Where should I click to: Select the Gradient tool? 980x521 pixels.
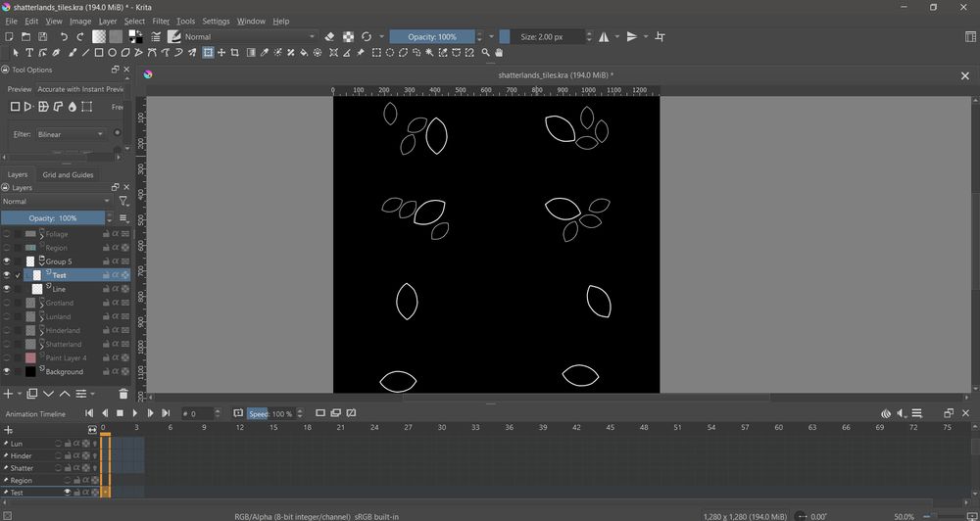[x=251, y=53]
